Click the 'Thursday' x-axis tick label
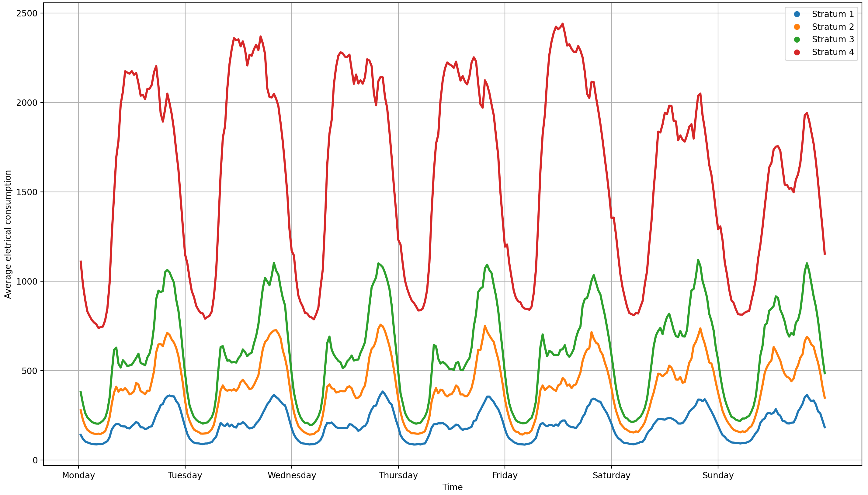This screenshot has width=868, height=495. (x=398, y=476)
